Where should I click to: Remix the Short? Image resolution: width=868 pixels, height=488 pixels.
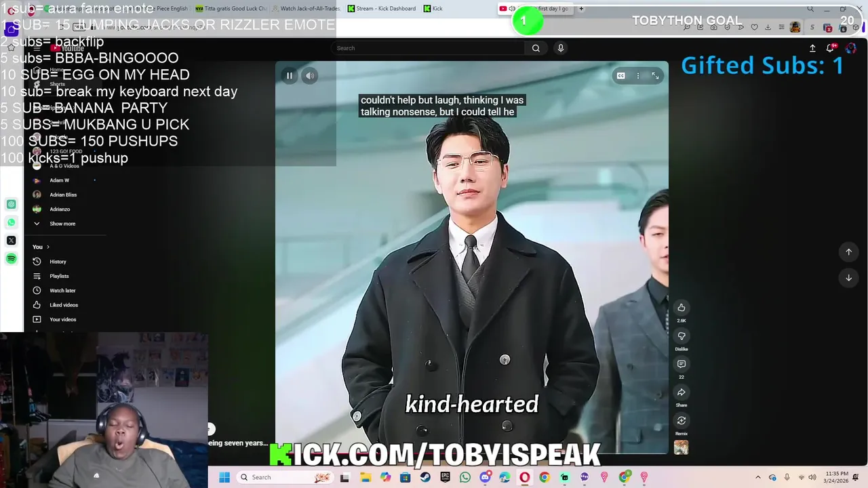tap(682, 421)
